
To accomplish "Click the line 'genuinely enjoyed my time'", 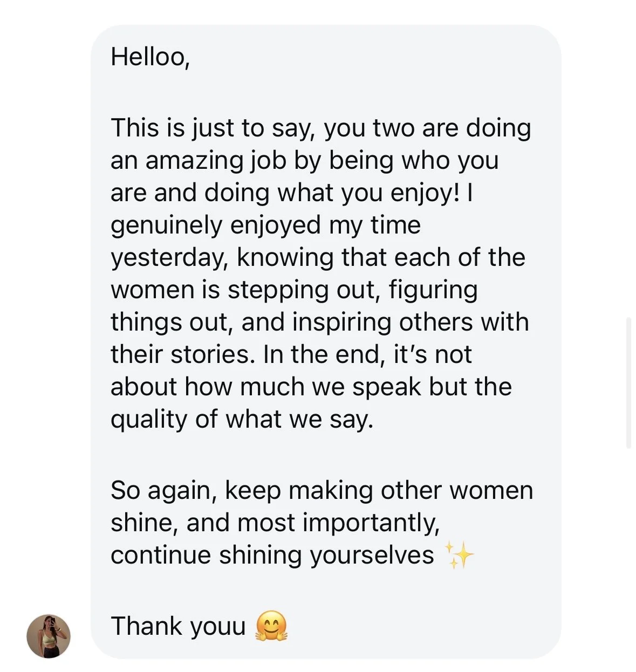I will tap(265, 225).
